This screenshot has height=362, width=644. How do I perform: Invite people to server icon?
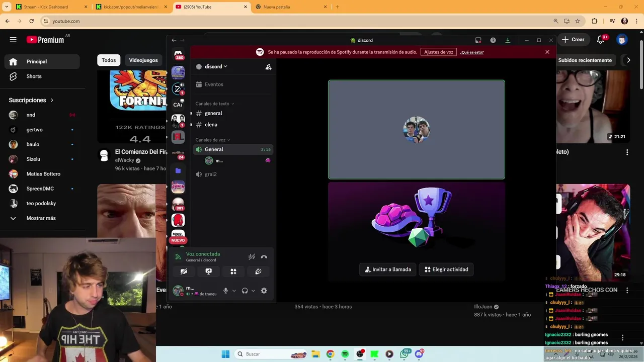(268, 67)
